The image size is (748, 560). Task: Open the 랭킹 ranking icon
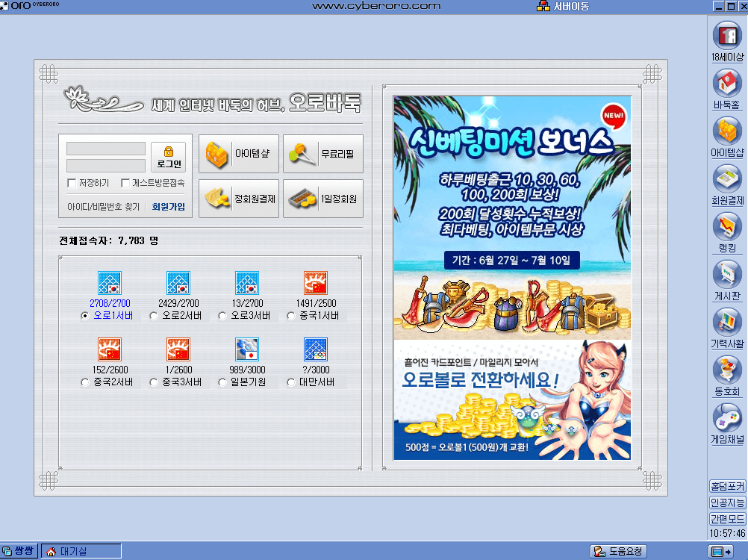727,226
